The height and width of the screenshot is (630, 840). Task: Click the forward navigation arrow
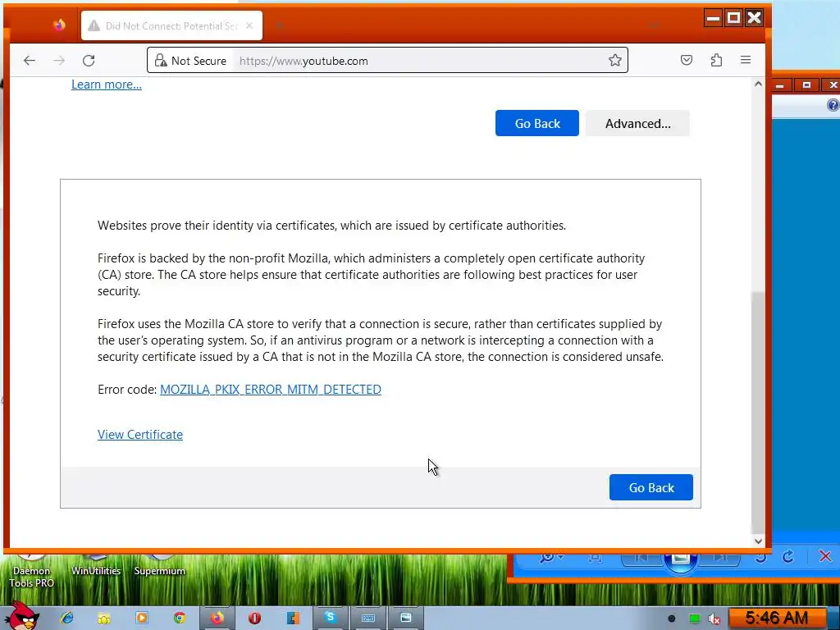click(x=59, y=61)
